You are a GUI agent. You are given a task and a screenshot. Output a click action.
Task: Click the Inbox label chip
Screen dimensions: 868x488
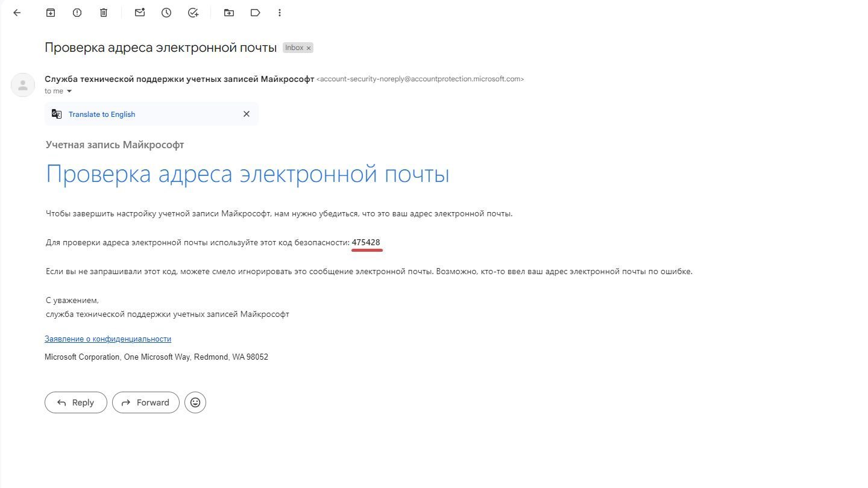click(x=298, y=48)
